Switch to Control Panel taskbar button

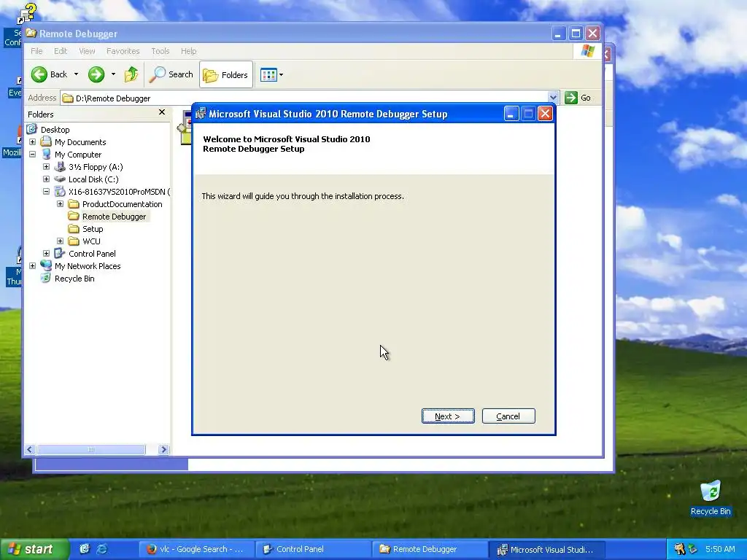click(x=313, y=549)
